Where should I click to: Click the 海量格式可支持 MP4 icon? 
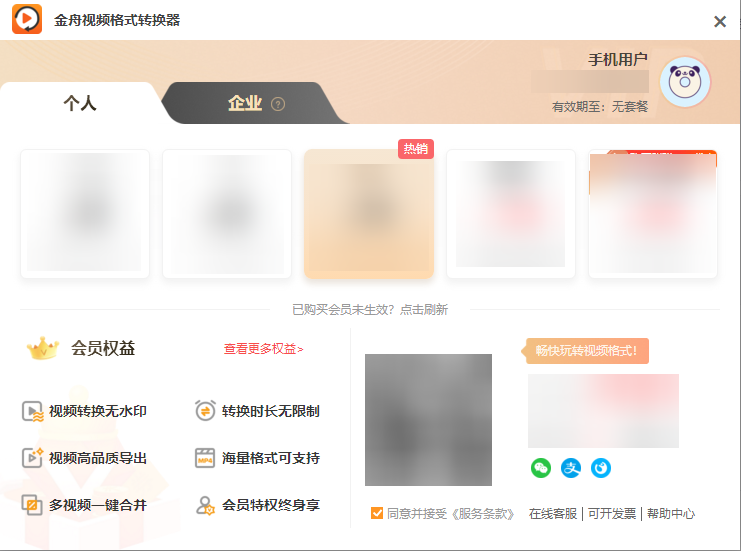tap(205, 458)
